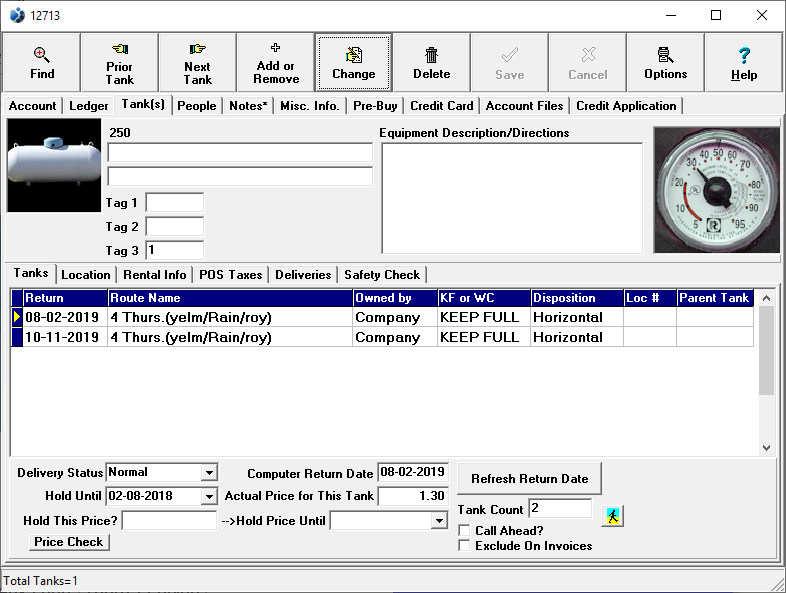Advance to the Next Tank
This screenshot has width=786, height=593.
tap(197, 62)
